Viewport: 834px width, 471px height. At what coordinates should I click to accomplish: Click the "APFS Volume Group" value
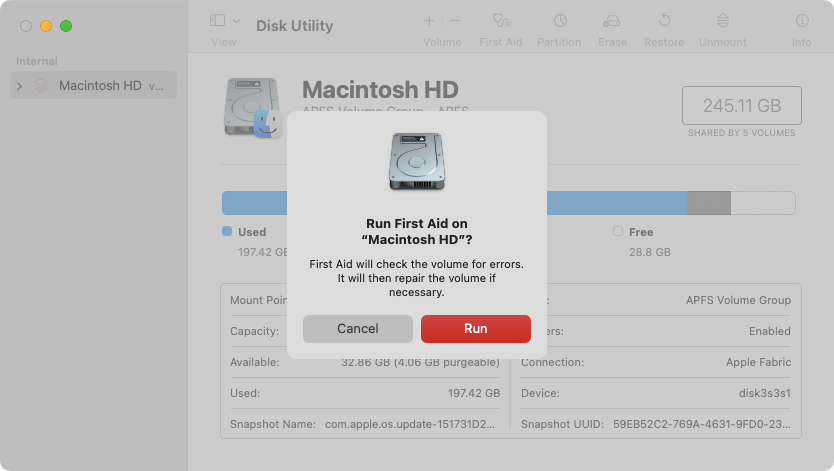(738, 300)
